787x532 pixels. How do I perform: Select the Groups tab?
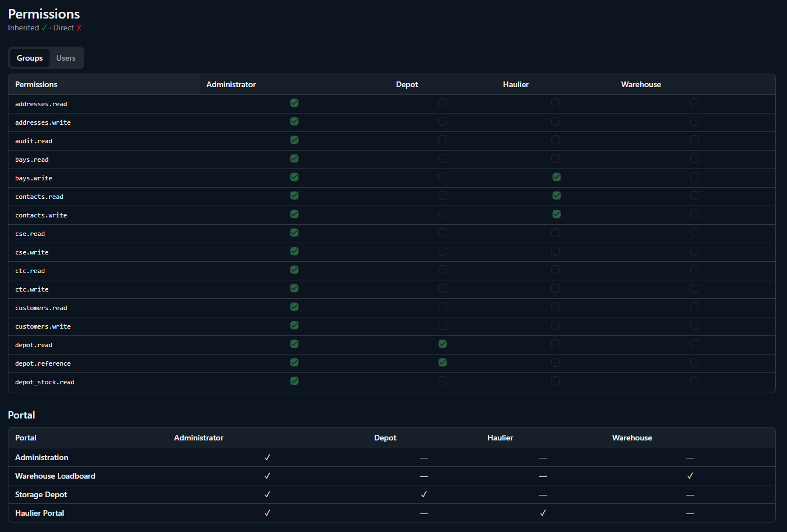30,58
